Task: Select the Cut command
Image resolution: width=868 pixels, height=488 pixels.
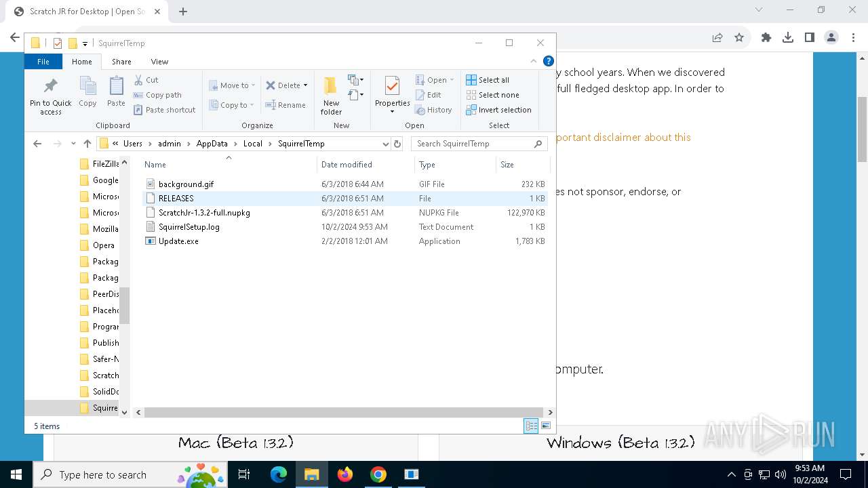Action: pyautogui.click(x=146, y=80)
